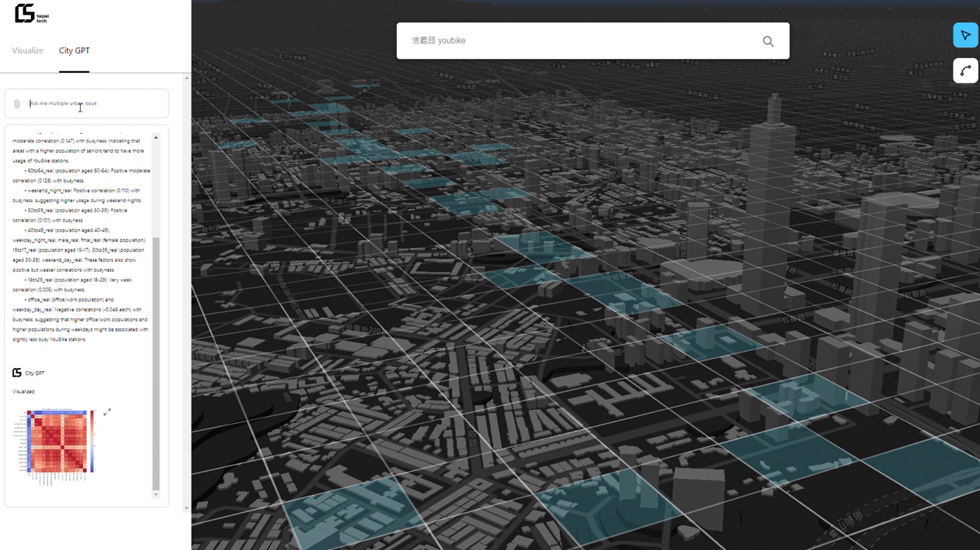Image resolution: width=980 pixels, height=550 pixels.
Task: Click chat response scrollbar up arrow
Action: (156, 138)
